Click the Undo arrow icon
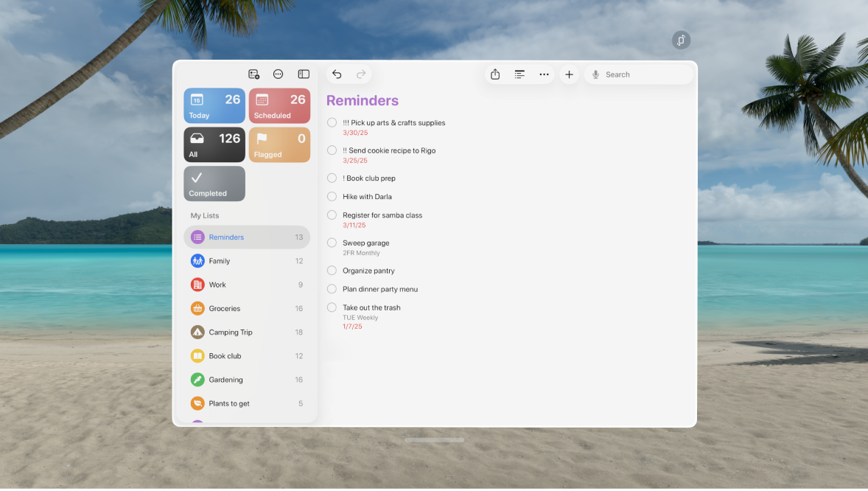Image resolution: width=868 pixels, height=491 pixels. coord(337,74)
